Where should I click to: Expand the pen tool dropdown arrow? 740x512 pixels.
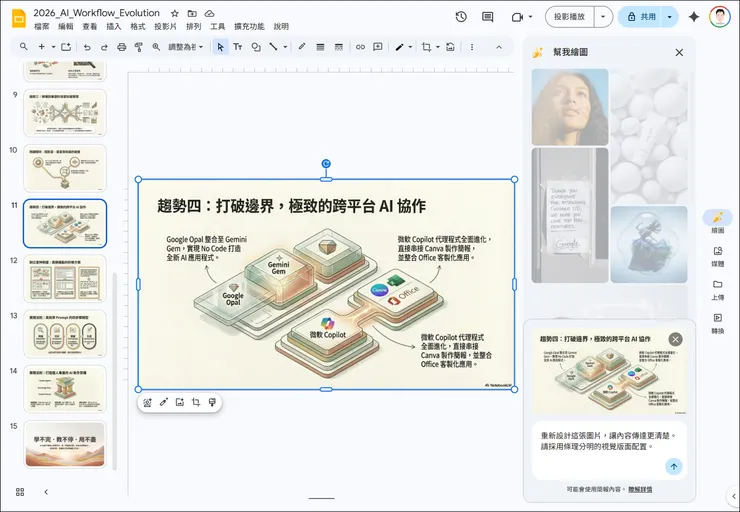pos(410,47)
